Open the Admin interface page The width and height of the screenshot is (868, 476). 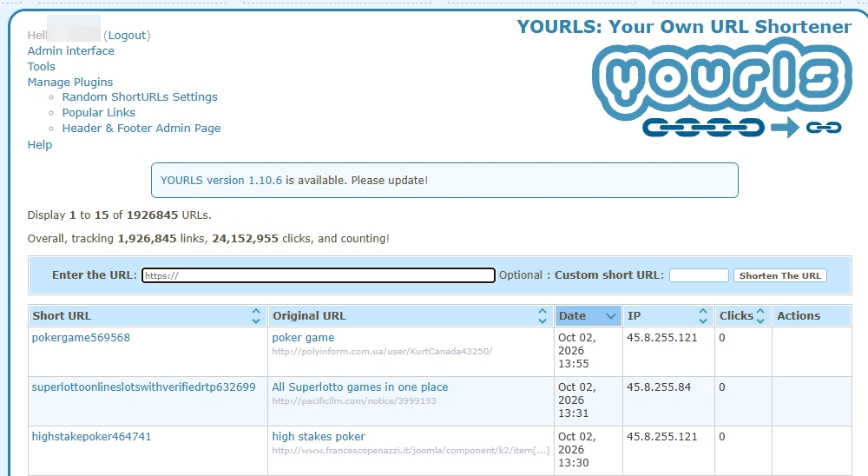click(71, 50)
